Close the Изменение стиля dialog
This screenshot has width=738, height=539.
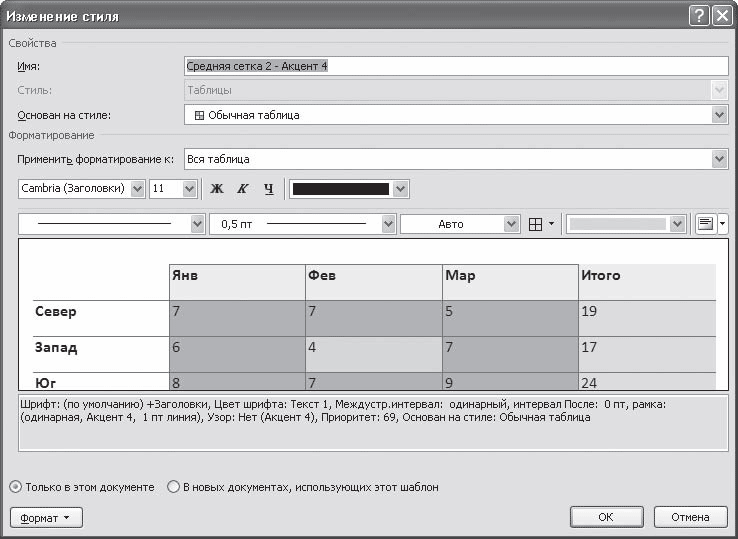click(x=722, y=16)
